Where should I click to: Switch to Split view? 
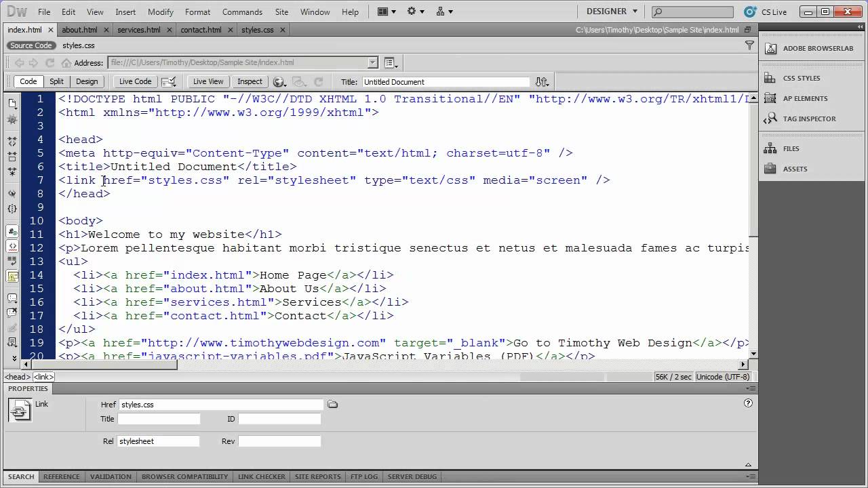pyautogui.click(x=56, y=81)
